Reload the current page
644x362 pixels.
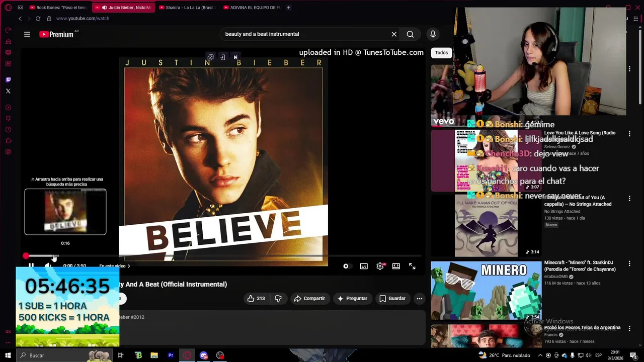[38, 19]
